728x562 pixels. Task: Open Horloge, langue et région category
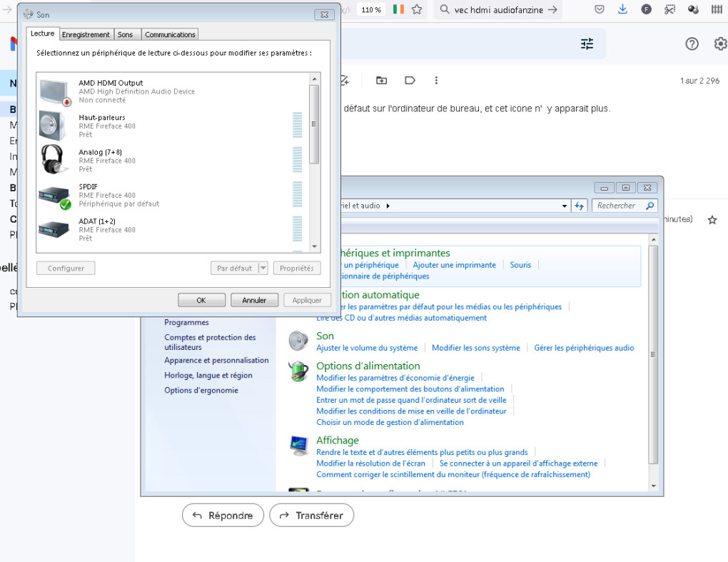pos(208,376)
